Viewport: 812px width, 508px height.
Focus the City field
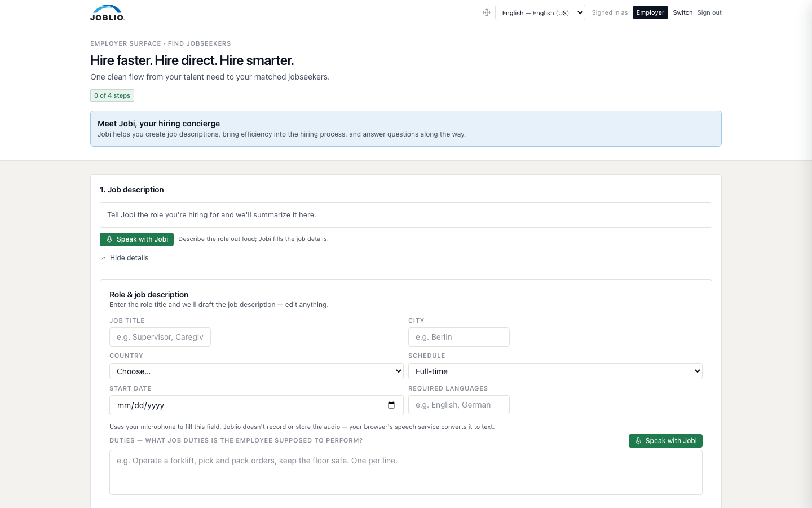coord(459,337)
